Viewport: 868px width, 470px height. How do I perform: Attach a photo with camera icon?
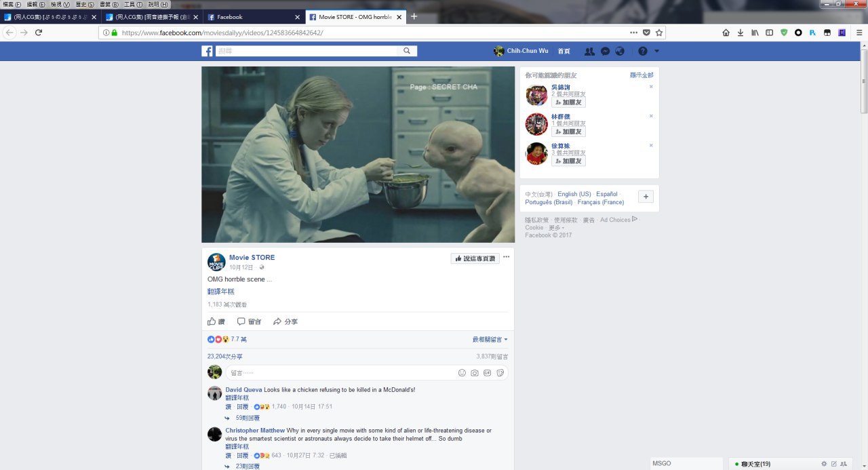coord(475,373)
